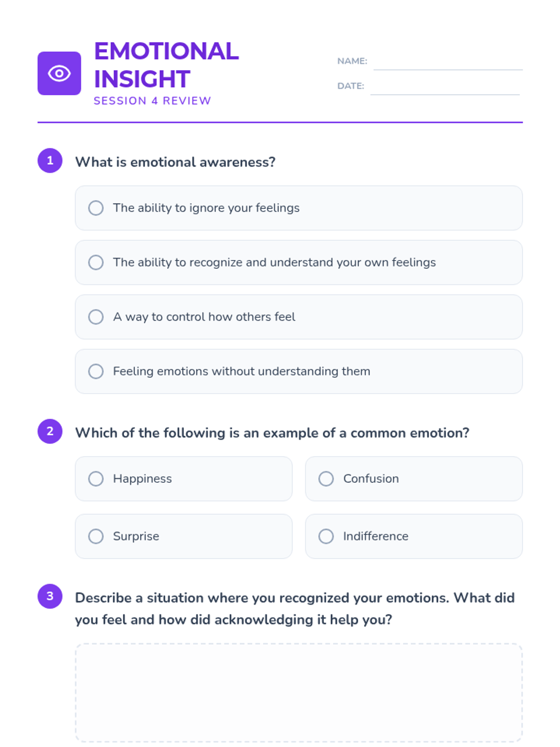
Task: Select the Happiness radio button
Action: [x=96, y=479]
